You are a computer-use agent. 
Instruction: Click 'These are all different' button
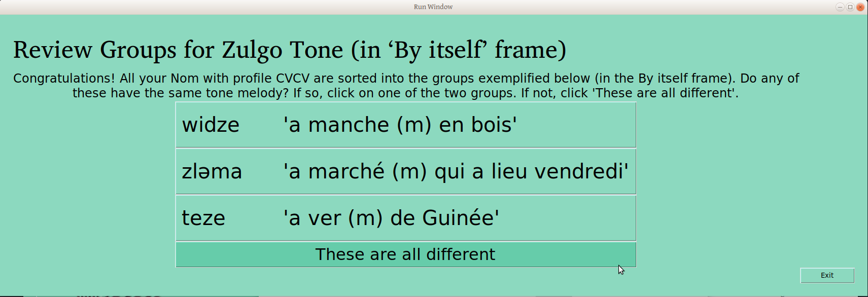coord(406,254)
